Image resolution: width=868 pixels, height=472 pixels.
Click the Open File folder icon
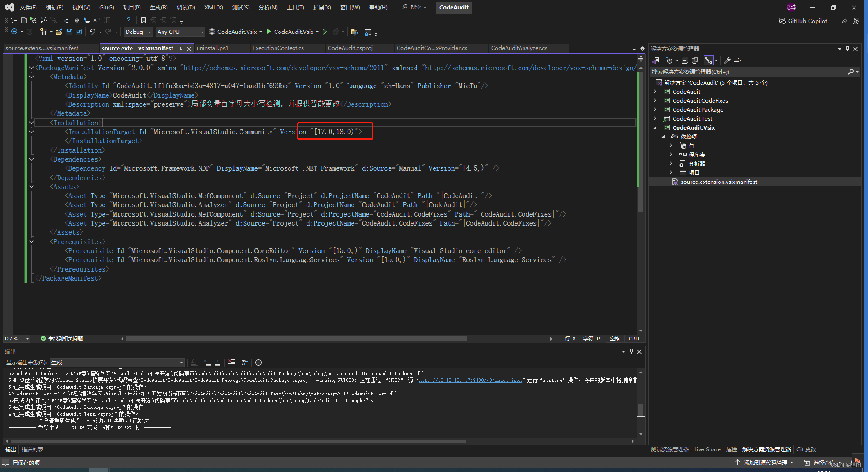59,32
